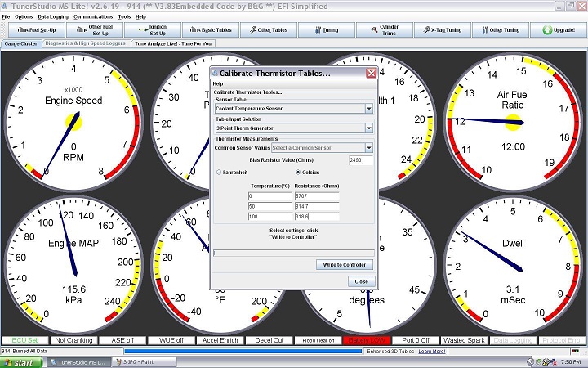Click the Data Logging status indicator

pyautogui.click(x=513, y=340)
